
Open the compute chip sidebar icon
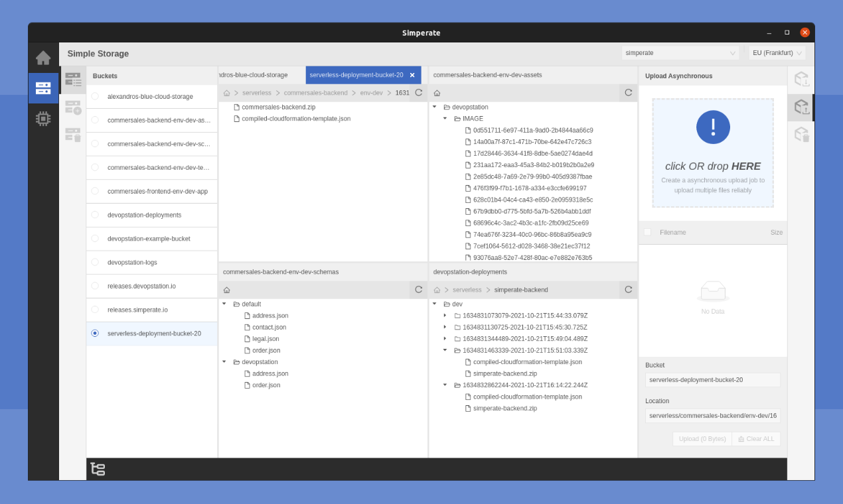click(43, 119)
